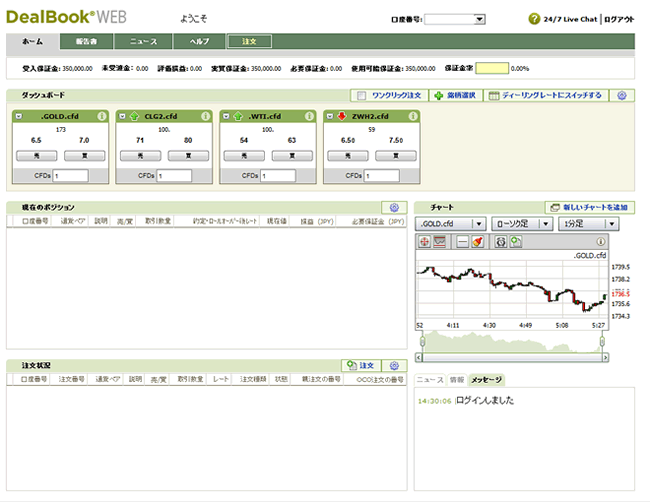Click the alarm clock icon on chart toolbar
Screen dimensions: 650x502
tap(501, 242)
